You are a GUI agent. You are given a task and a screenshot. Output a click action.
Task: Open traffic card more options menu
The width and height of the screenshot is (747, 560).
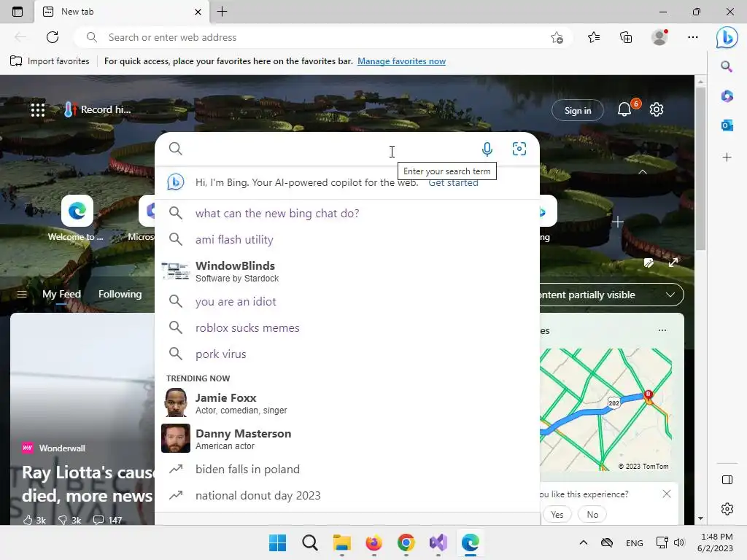click(x=662, y=330)
